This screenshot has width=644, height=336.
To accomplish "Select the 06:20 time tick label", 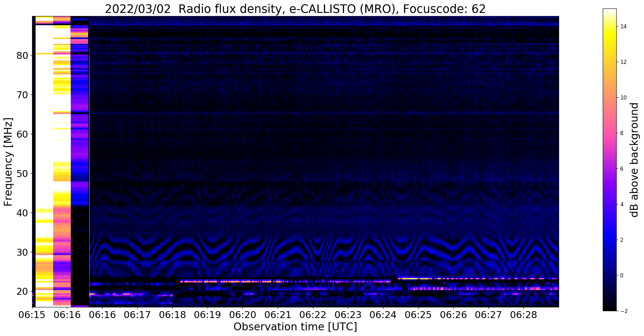I will pos(242,314).
